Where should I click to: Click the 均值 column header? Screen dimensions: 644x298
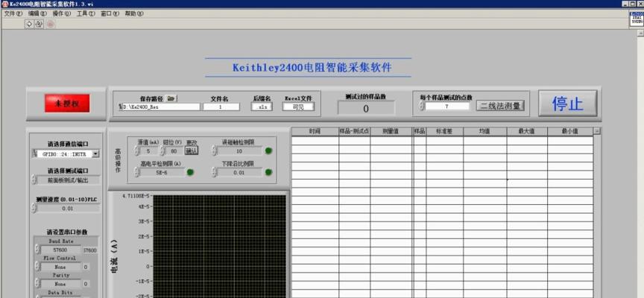(485, 131)
